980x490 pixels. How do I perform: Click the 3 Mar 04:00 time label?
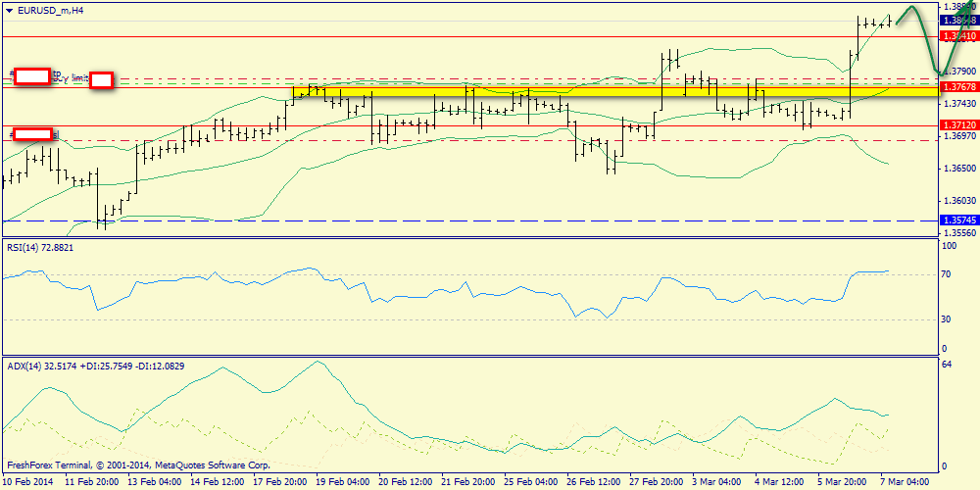pyautogui.click(x=718, y=482)
